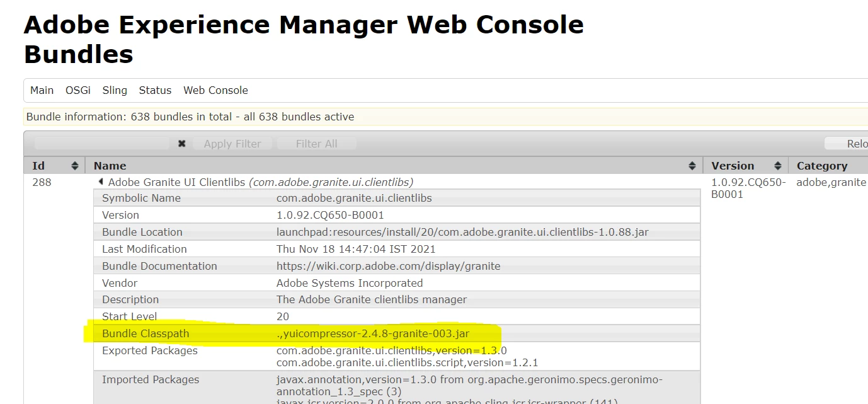Screen dimensions: 868x404
Task: Select exported package com.adobe.granite.ui.clientlibs.script,version=1.2.1
Action: coord(407,362)
